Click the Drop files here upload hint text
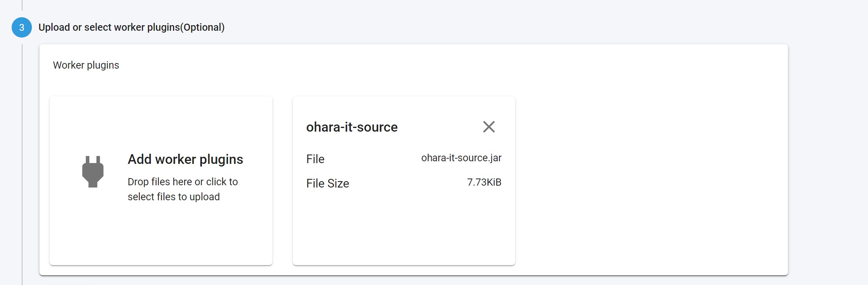The width and height of the screenshot is (868, 285). tap(183, 189)
